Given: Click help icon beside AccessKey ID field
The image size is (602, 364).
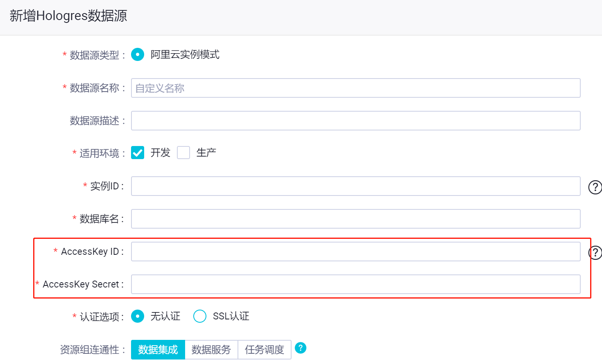Looking at the screenshot, I should pos(595,252).
